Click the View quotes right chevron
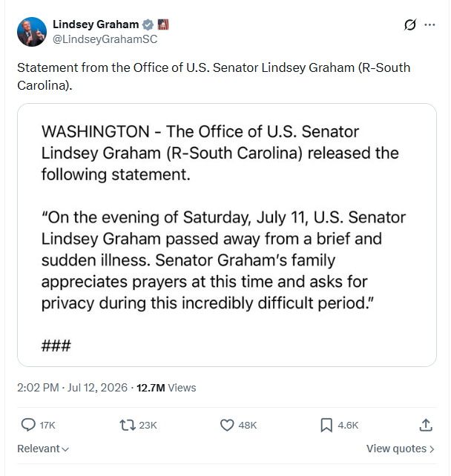The height and width of the screenshot is (476, 451). (432, 449)
